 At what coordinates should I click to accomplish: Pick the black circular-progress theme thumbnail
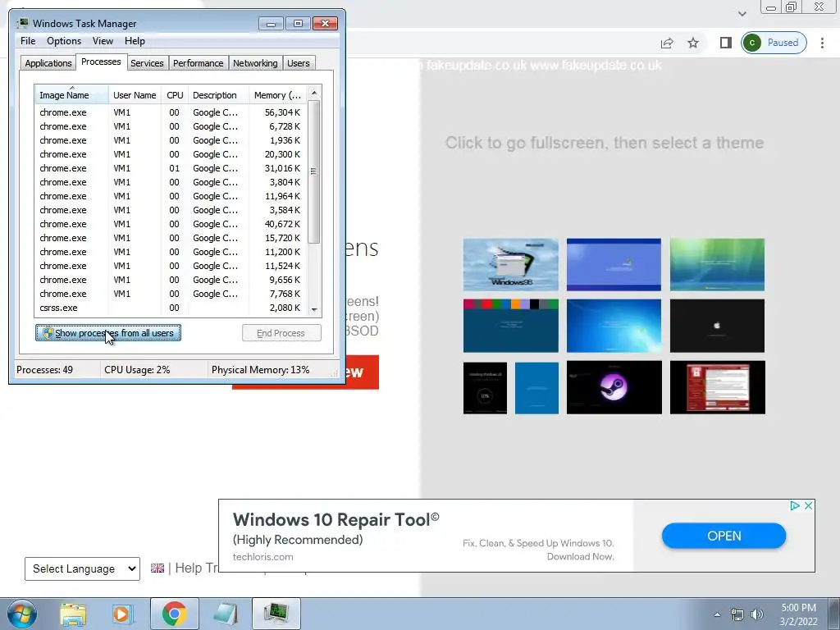pyautogui.click(x=485, y=388)
